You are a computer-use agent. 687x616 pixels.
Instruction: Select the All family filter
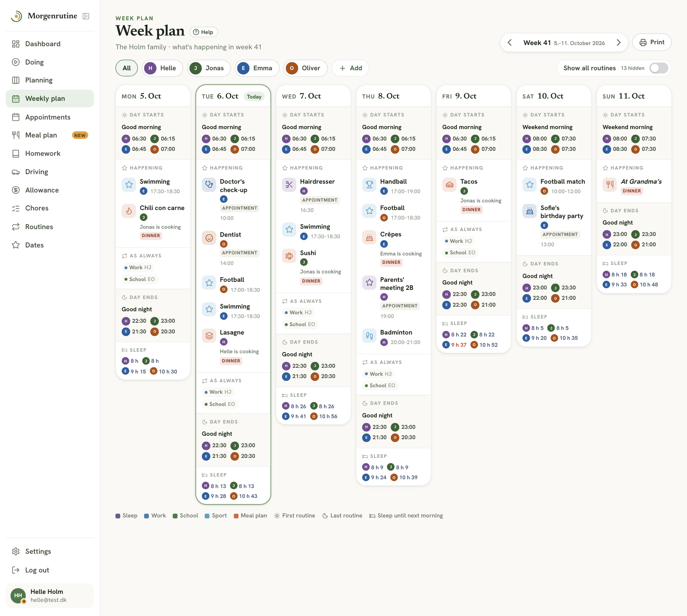127,68
